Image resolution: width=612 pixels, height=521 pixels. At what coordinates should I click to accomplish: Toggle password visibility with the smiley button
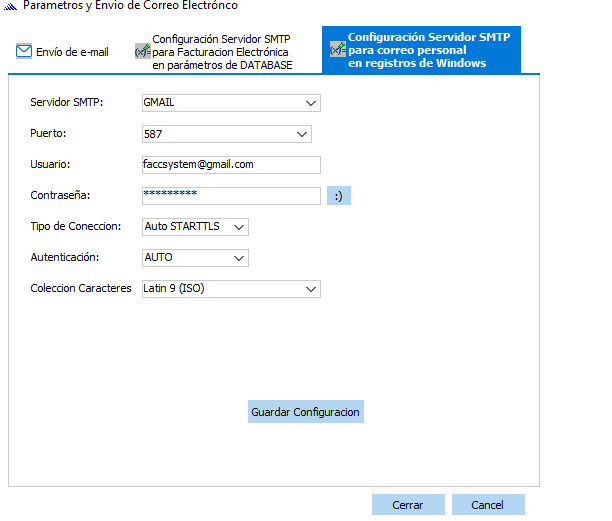(x=338, y=196)
